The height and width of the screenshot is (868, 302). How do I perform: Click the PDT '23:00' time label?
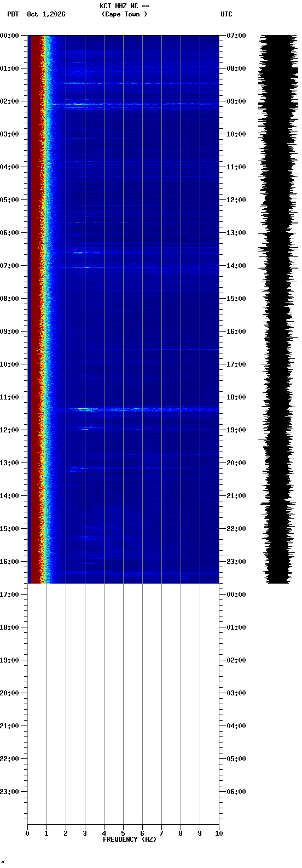(x=9, y=792)
